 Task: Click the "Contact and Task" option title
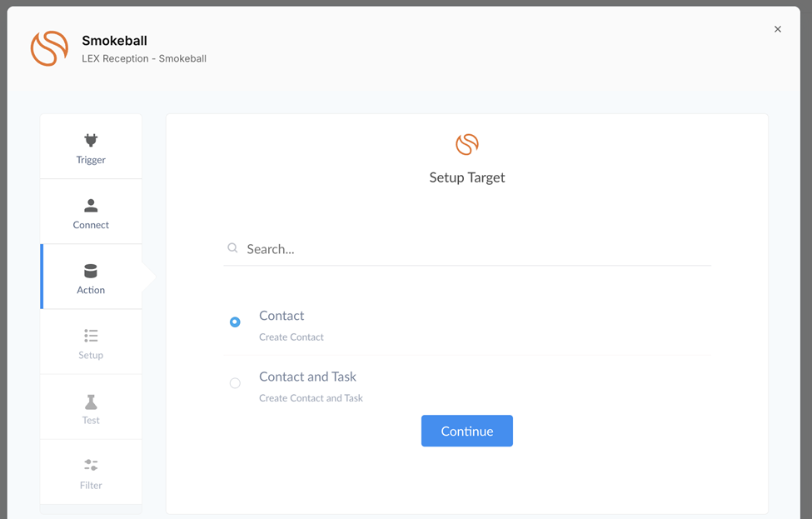[x=307, y=377]
